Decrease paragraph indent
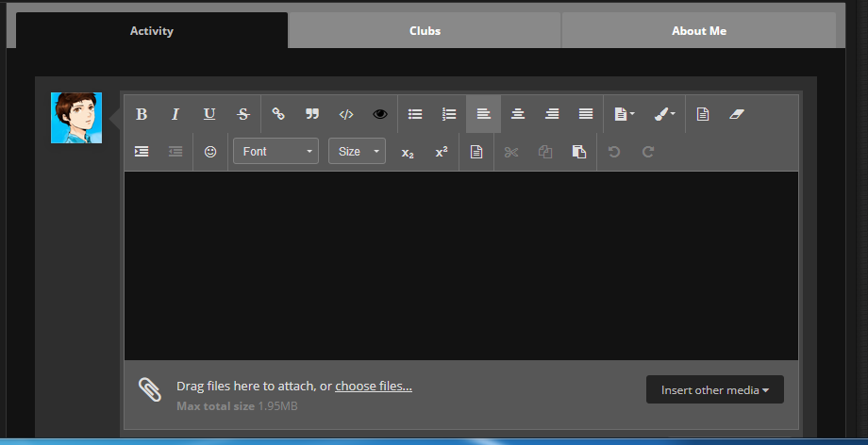This screenshot has width=868, height=445. [x=175, y=152]
